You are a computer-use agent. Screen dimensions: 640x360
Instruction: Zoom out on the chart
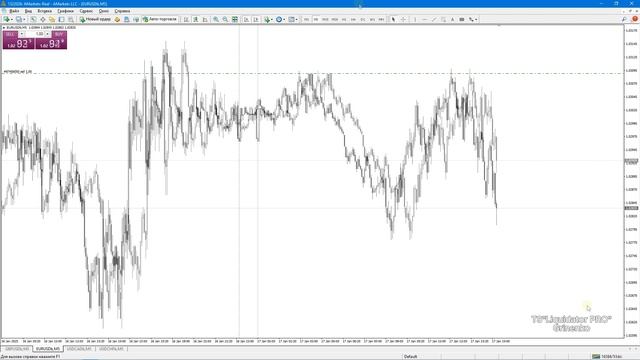coord(225,19)
